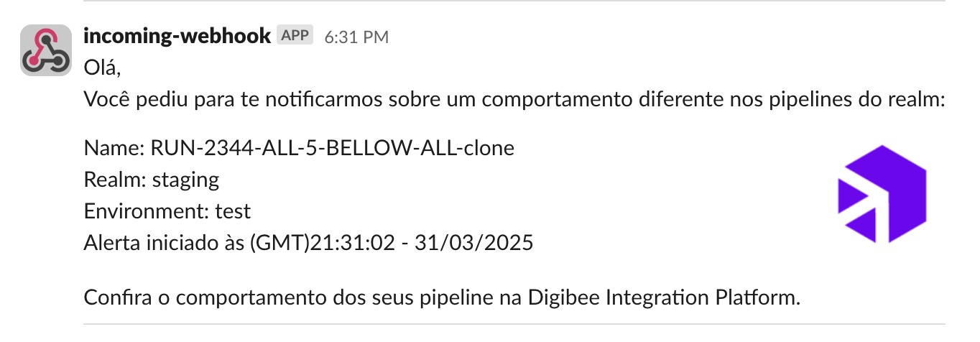
Task: Click the "Realm:" field label
Action: (115, 179)
